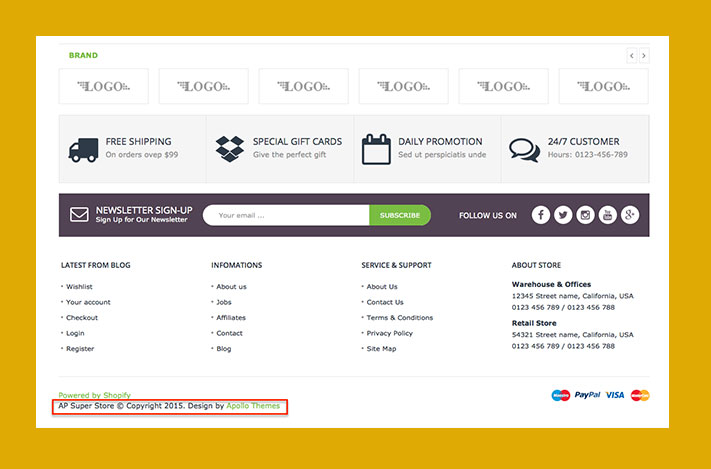
Task: Open the Apollo Themes link
Action: tap(253, 406)
